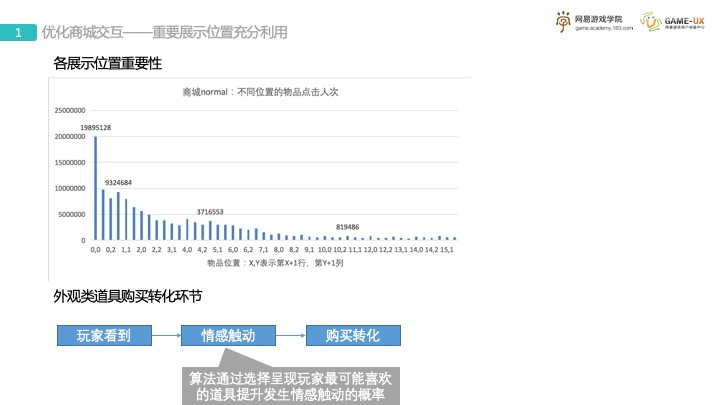Click the y-axis value 15000000
The image size is (720, 405).
[70, 163]
